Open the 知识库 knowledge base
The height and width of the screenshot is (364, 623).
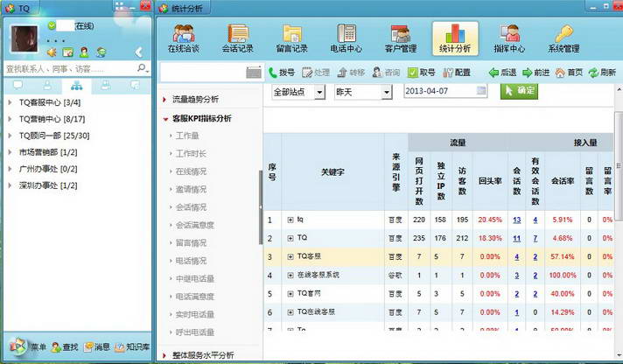[132, 346]
